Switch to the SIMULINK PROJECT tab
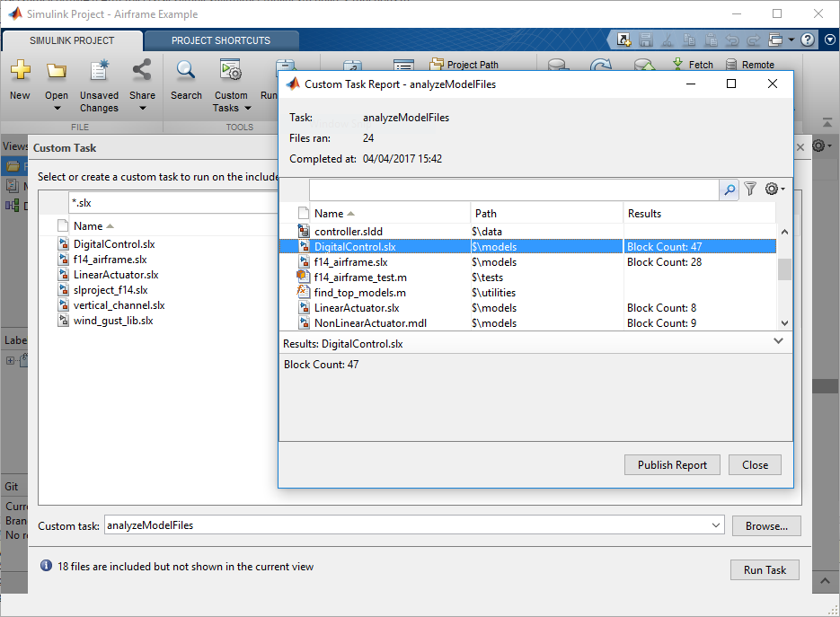 pos(72,40)
